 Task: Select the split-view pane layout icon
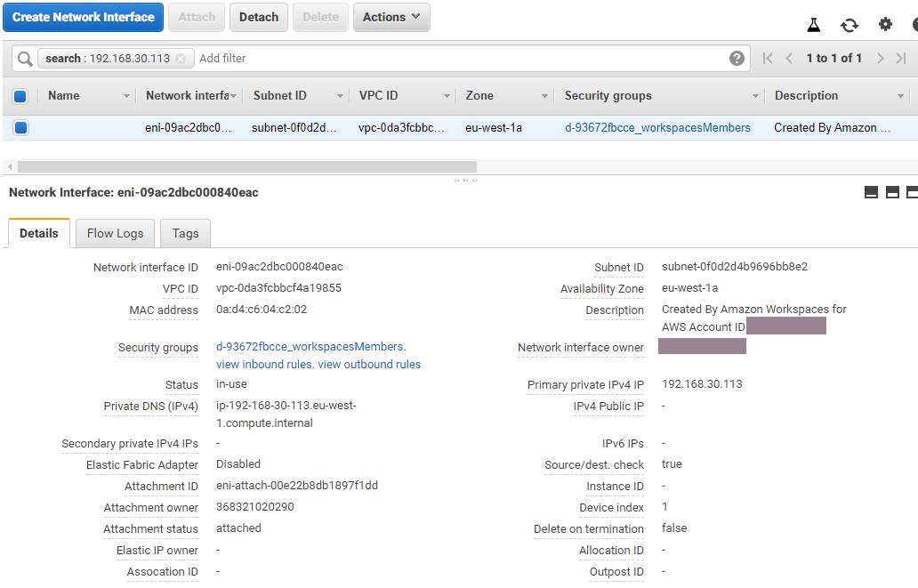[x=891, y=191]
